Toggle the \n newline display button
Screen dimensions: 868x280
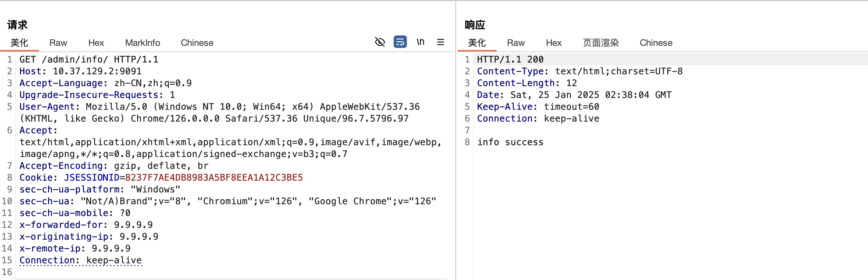tap(420, 42)
